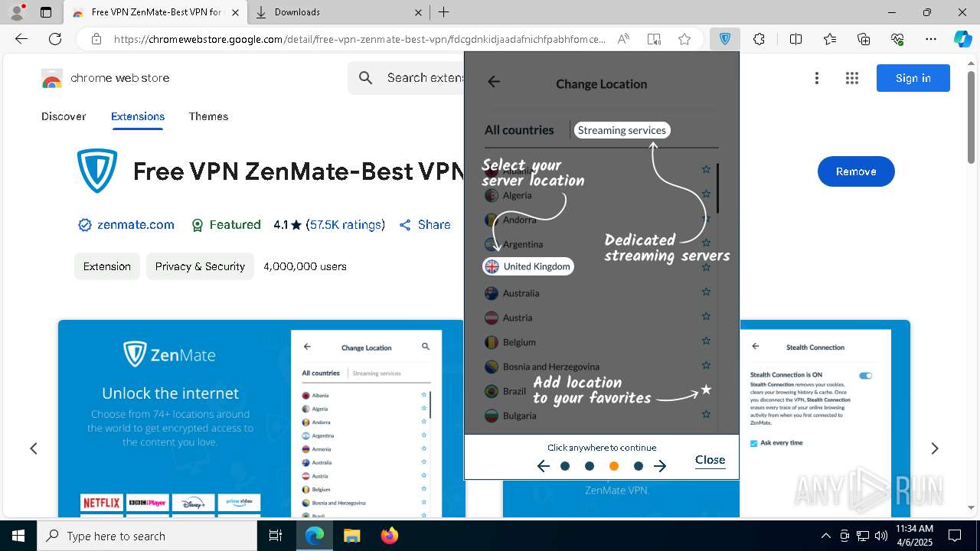Click the back arrow in Change Location popup
Image resolution: width=980 pixels, height=551 pixels.
tap(494, 82)
